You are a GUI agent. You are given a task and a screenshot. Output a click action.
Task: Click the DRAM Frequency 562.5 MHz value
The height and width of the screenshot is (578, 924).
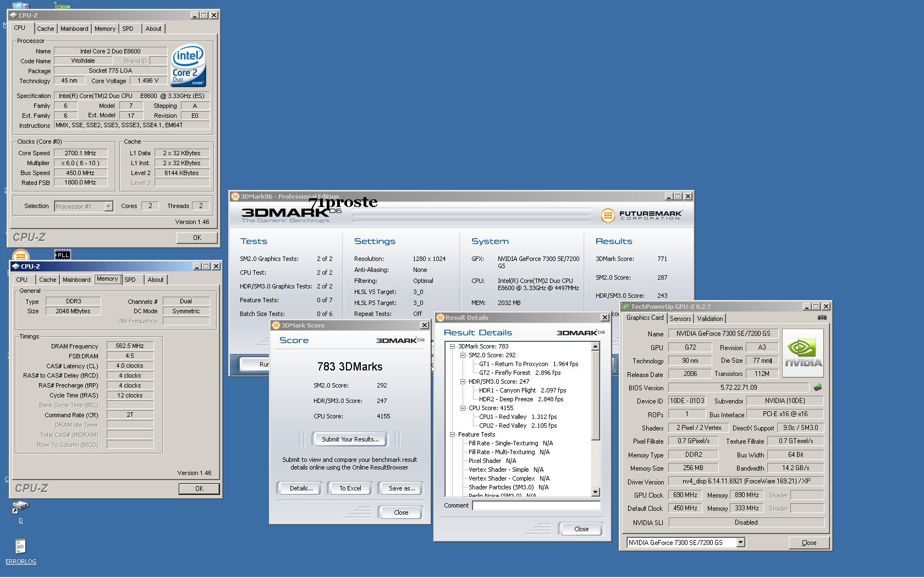click(130, 346)
